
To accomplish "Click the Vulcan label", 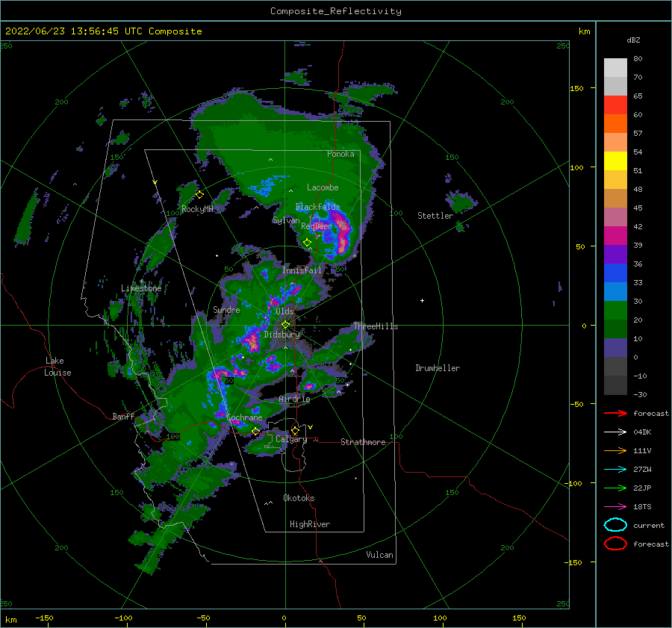I will tap(380, 555).
